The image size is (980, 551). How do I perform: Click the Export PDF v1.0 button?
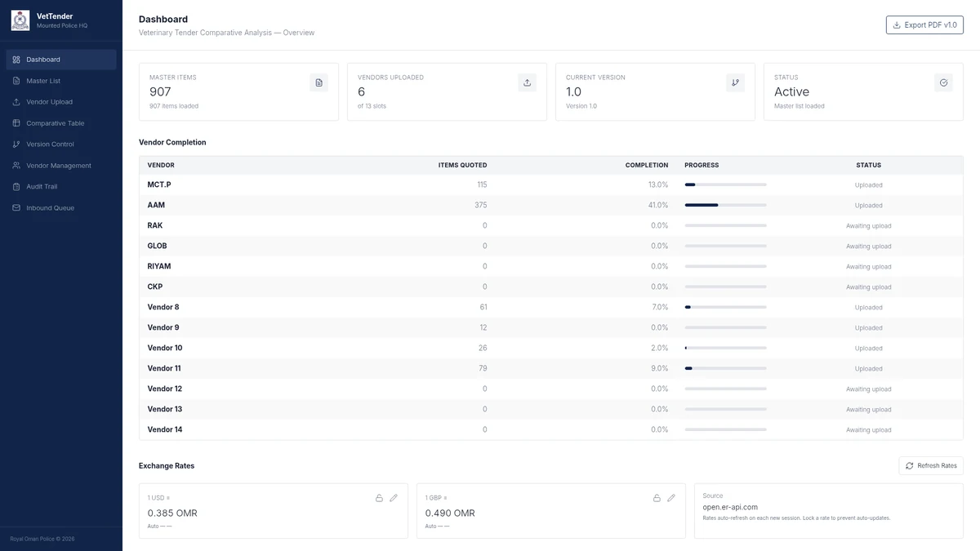click(x=924, y=25)
